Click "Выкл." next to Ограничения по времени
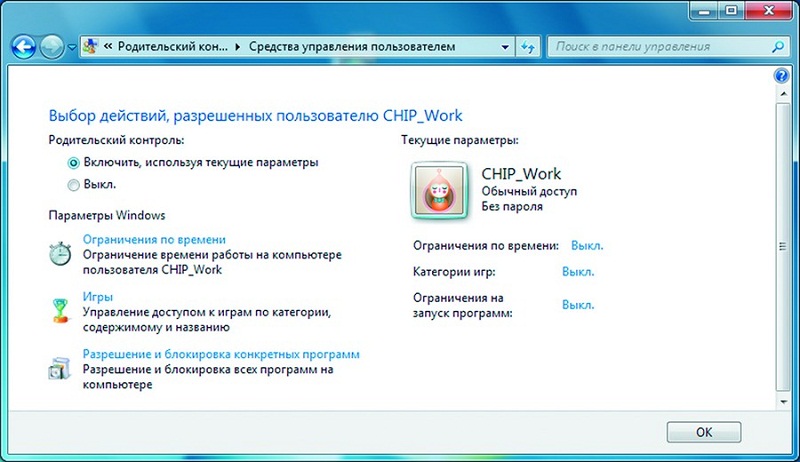This screenshot has height=462, width=800. pos(587,245)
